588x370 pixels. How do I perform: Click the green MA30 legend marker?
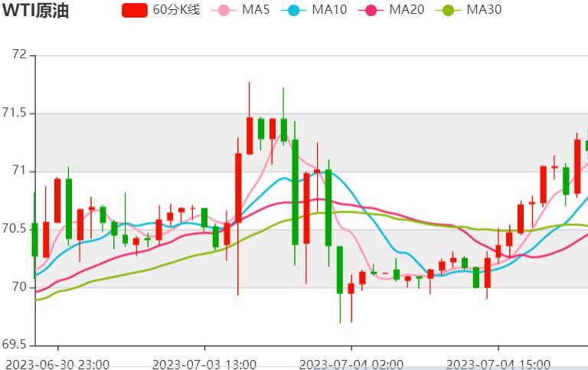pyautogui.click(x=448, y=10)
